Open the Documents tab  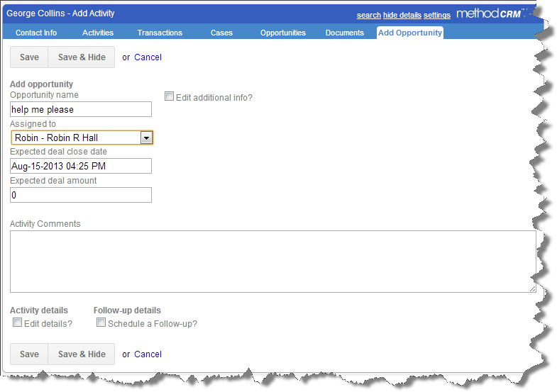pyautogui.click(x=345, y=33)
